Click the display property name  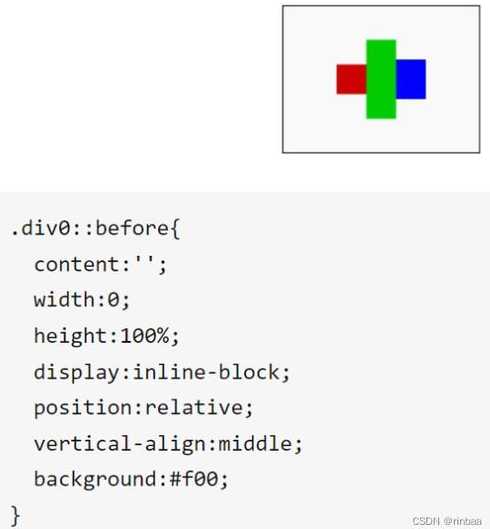tap(77, 373)
